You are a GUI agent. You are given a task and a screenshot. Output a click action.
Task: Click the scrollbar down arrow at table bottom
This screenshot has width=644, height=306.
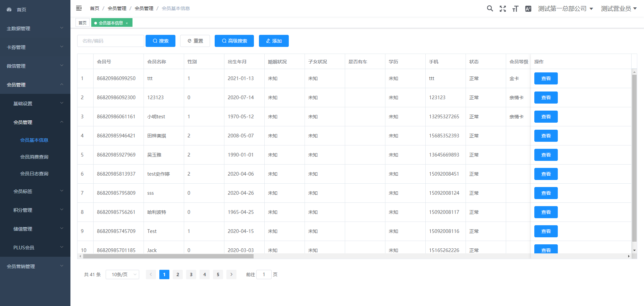(634, 250)
